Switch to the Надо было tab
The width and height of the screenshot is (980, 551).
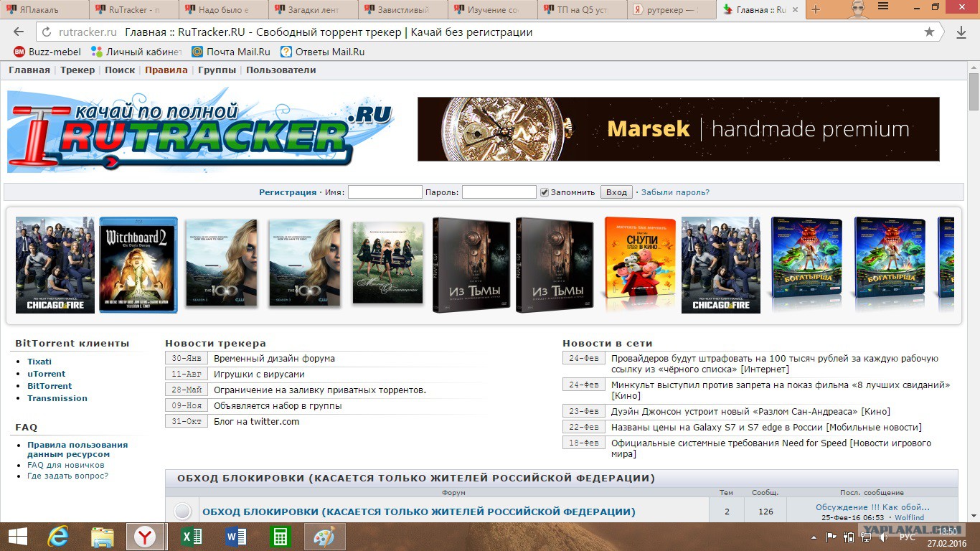point(224,10)
